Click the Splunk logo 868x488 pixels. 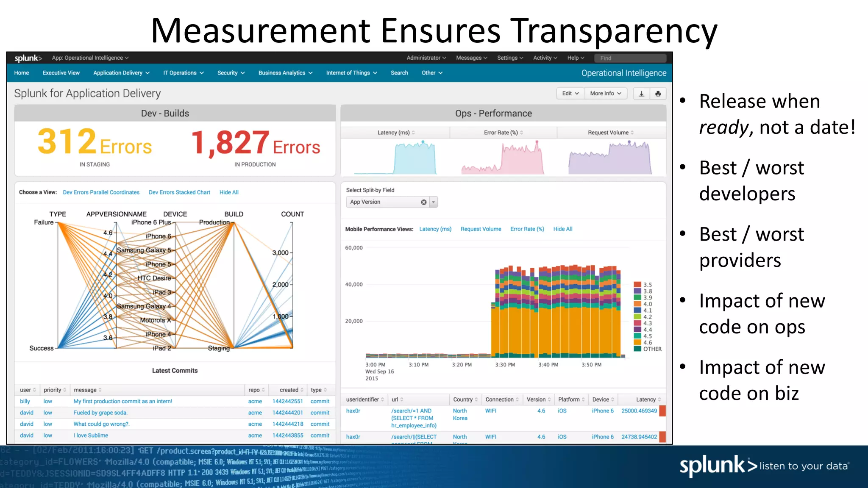point(28,58)
